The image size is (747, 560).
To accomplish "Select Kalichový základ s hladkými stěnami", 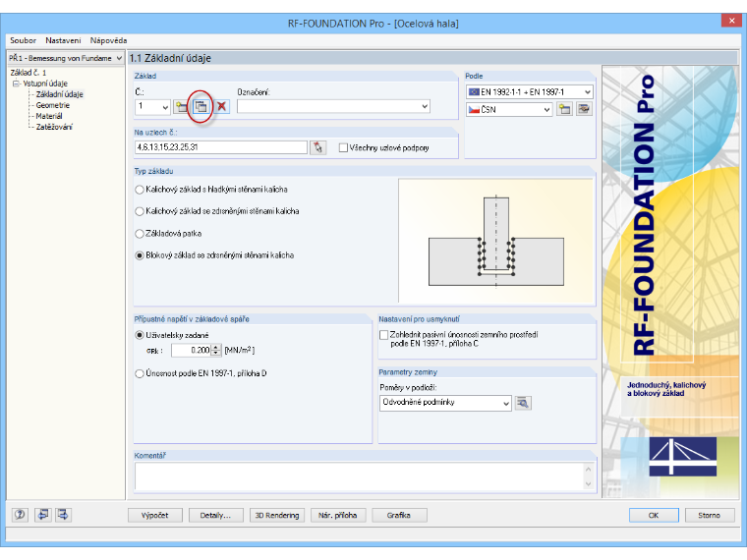I will point(140,190).
